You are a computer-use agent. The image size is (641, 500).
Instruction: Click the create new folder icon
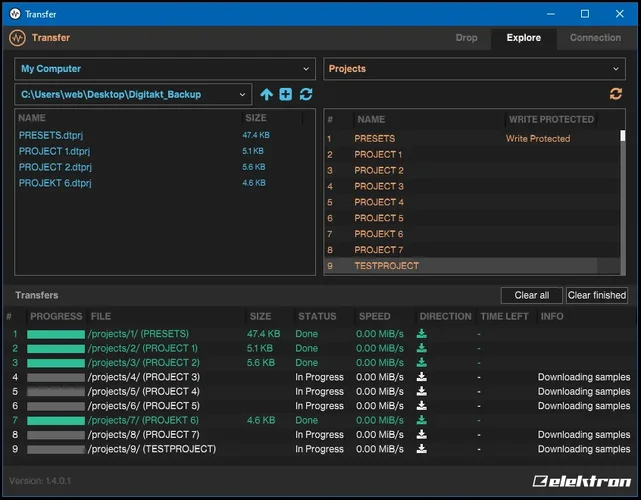(286, 94)
